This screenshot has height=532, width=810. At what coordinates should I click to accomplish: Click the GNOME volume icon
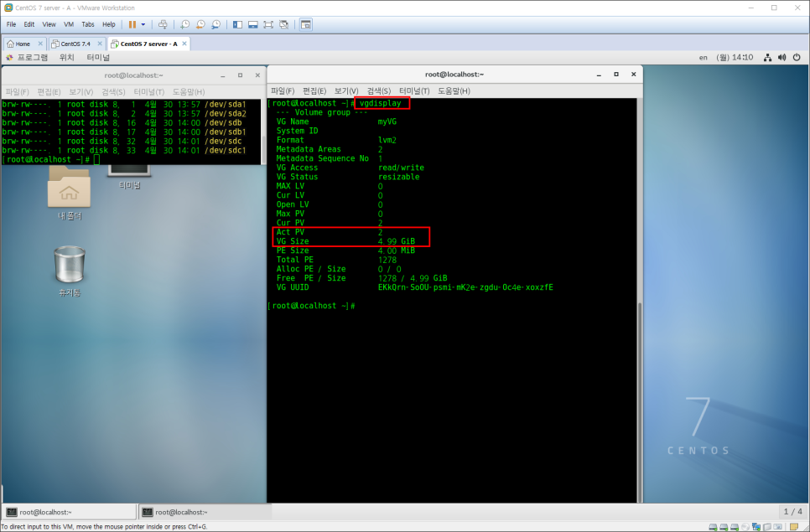782,57
